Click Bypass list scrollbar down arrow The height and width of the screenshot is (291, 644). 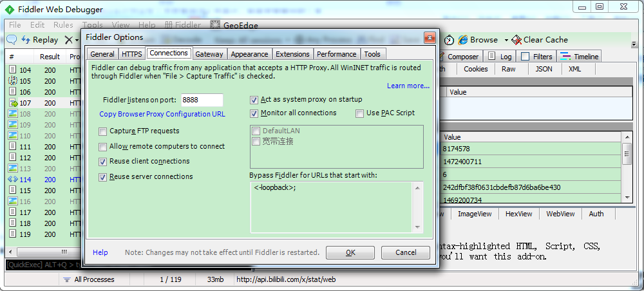pos(417,227)
